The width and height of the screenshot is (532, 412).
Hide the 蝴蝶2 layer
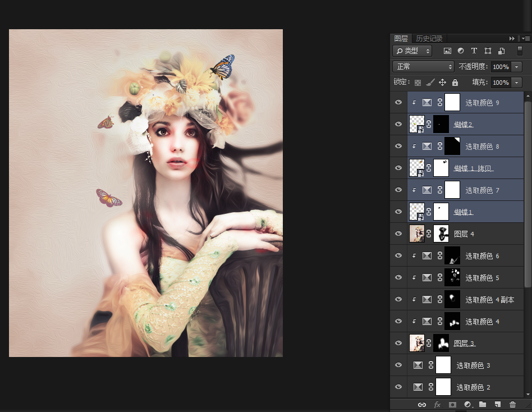point(398,124)
